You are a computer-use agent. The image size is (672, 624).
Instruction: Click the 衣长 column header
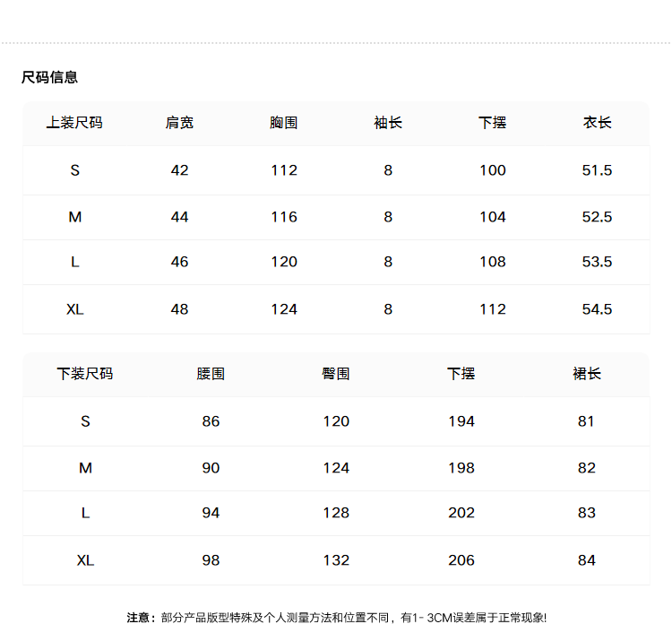pyautogui.click(x=597, y=123)
